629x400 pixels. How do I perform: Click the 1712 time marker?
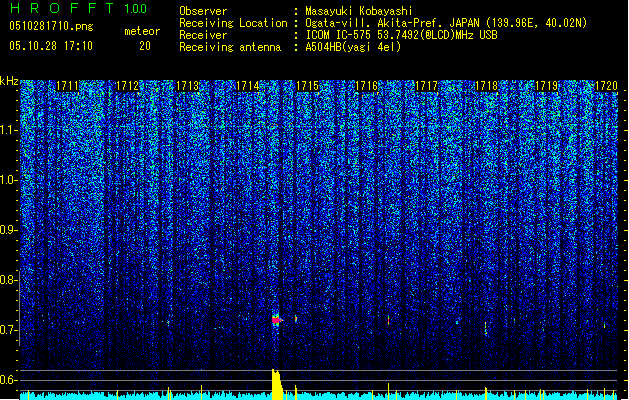coord(127,86)
